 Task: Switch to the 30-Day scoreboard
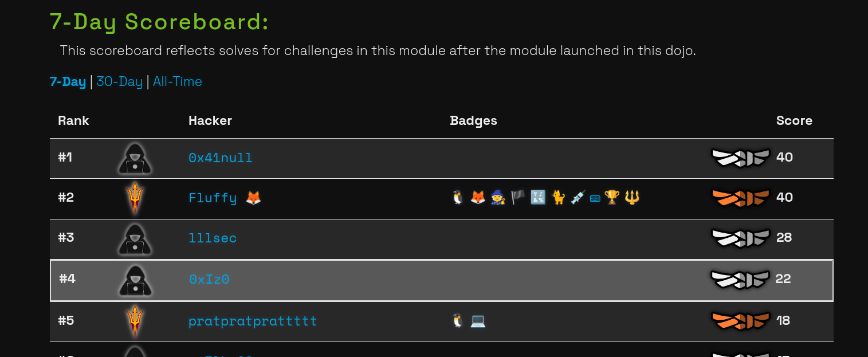pos(119,81)
